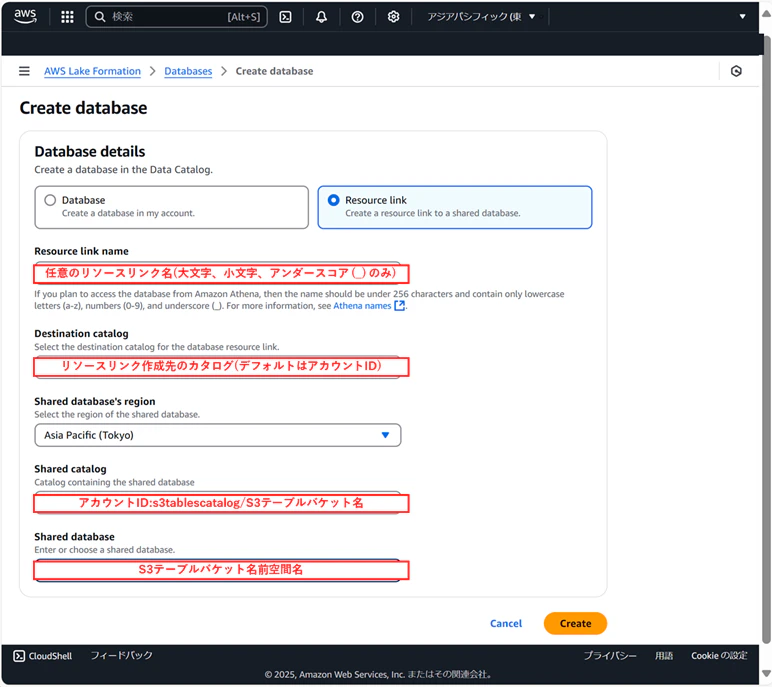This screenshot has width=772, height=687.
Task: Click the Create database breadcrumb text
Action: tap(274, 71)
